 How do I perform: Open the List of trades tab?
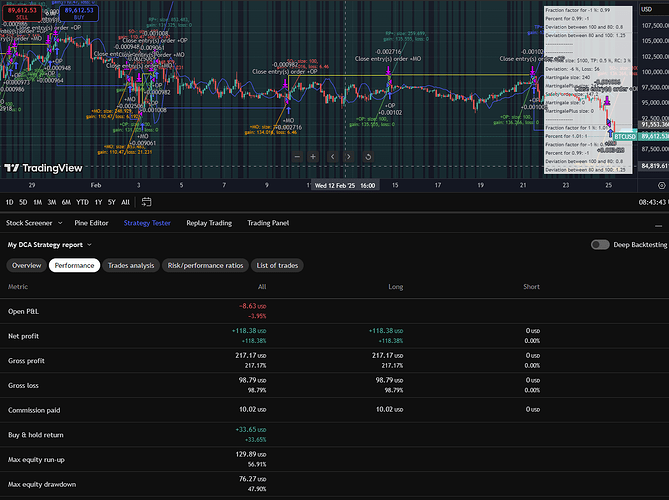[277, 265]
